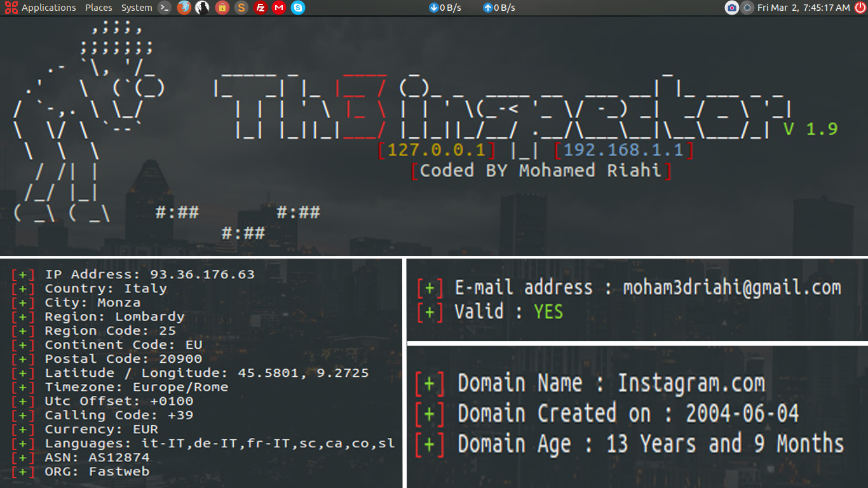
Task: Click the Languages list line
Action: click(x=203, y=443)
